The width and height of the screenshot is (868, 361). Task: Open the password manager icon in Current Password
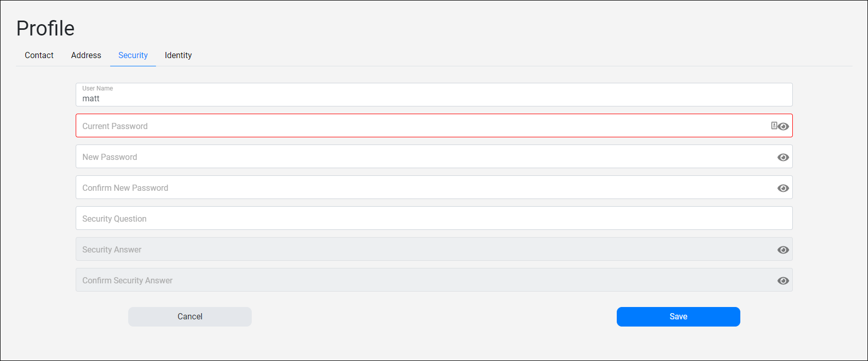tap(774, 125)
